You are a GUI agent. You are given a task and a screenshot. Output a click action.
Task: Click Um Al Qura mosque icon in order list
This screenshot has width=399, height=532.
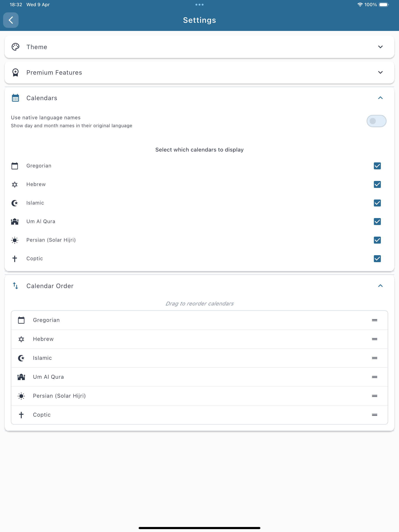click(x=21, y=377)
